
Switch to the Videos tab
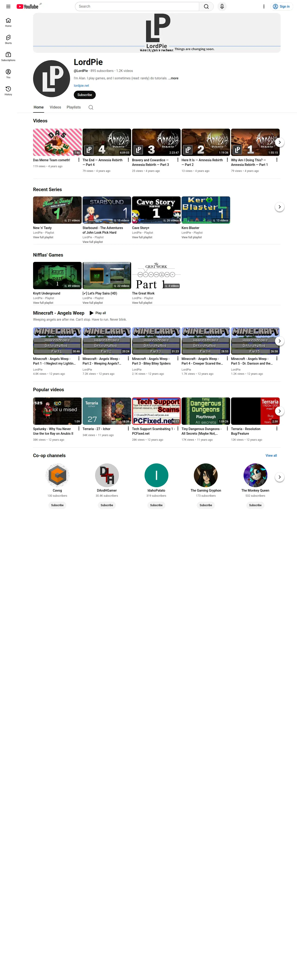(56, 107)
